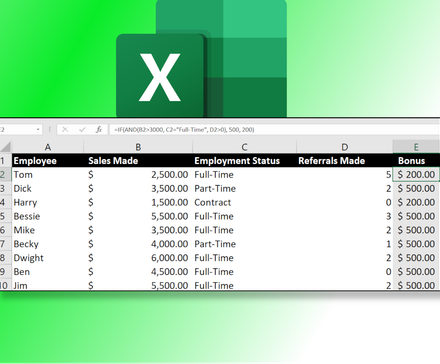Select Becky's Part-Time status cell
Viewport: 440px width, 364px height.
(244, 244)
